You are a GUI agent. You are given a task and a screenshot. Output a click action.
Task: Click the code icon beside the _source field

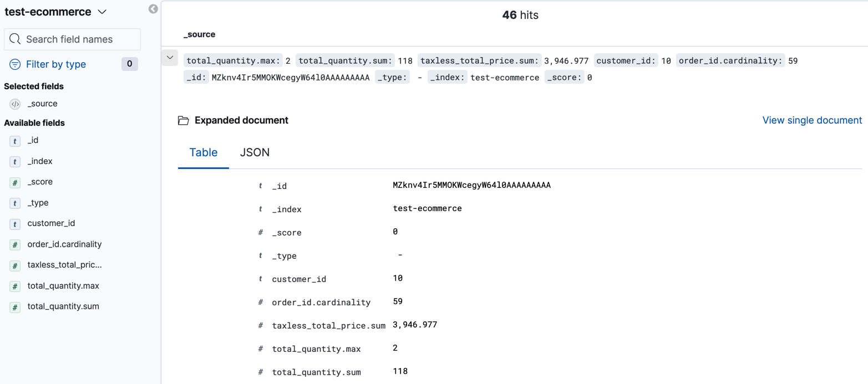(x=14, y=104)
